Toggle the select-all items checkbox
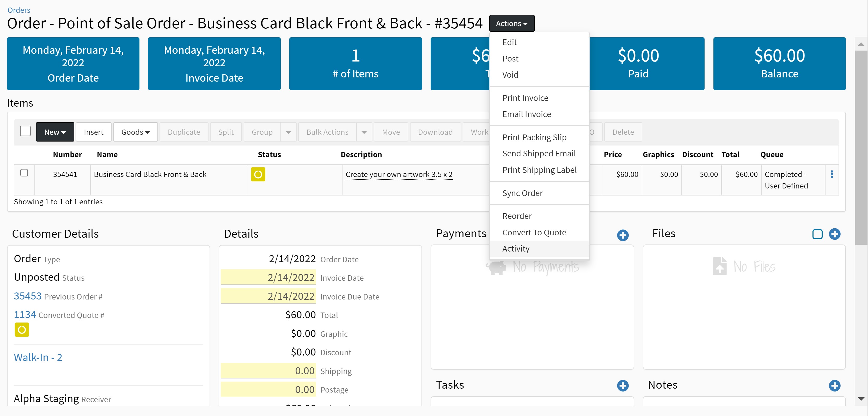Viewport: 868px width, 416px height. (25, 131)
